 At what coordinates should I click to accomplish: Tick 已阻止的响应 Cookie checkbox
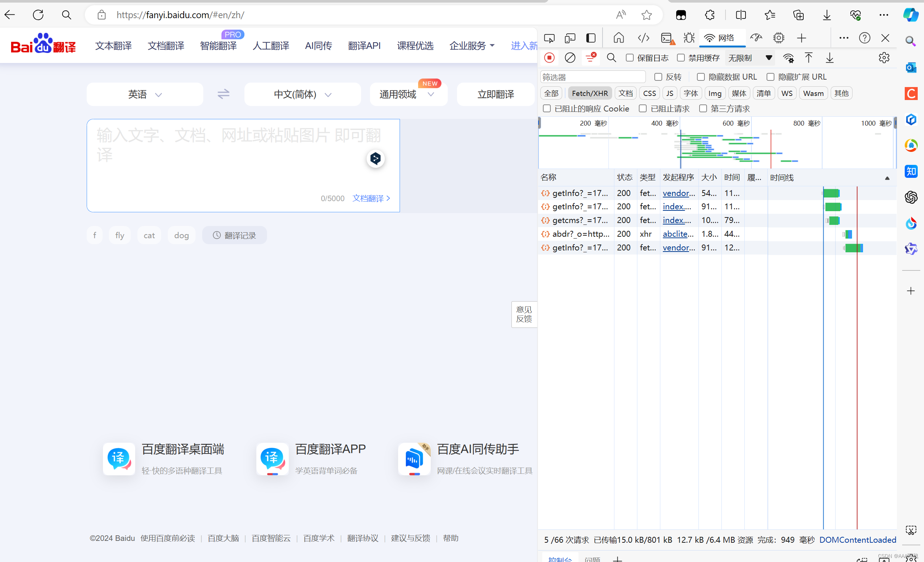pos(547,109)
